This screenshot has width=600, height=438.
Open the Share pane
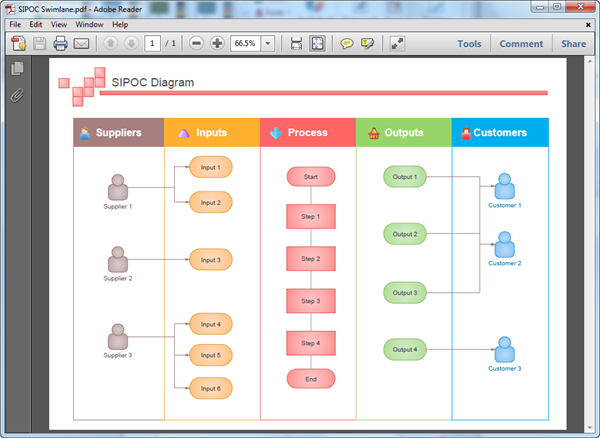573,44
